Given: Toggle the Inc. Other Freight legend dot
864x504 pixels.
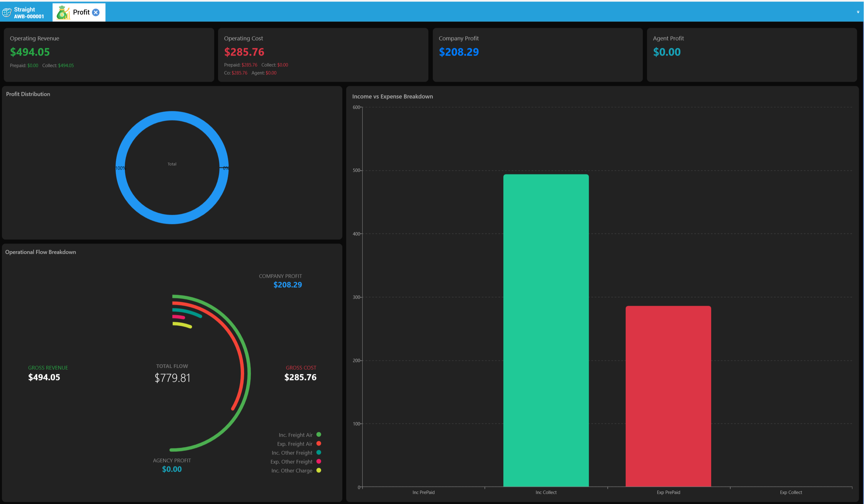Looking at the screenshot, I should (x=319, y=452).
